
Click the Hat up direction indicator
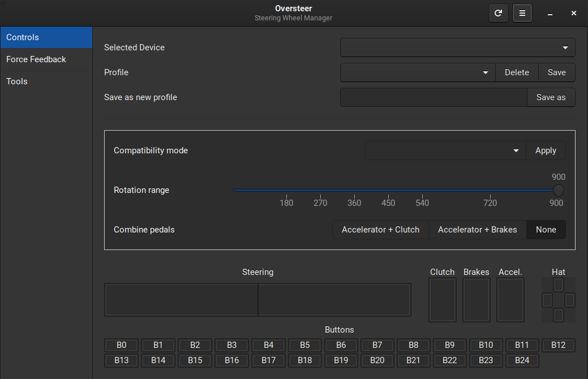click(x=559, y=285)
